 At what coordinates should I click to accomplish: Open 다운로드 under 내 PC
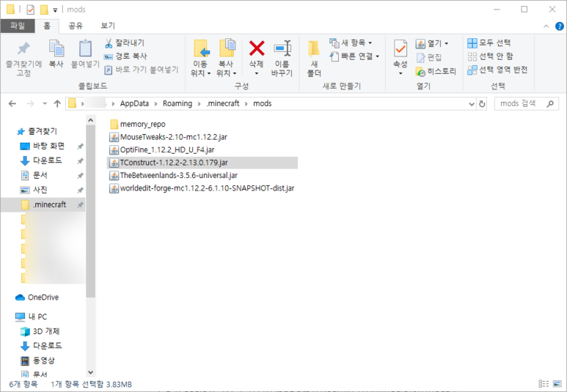41,346
